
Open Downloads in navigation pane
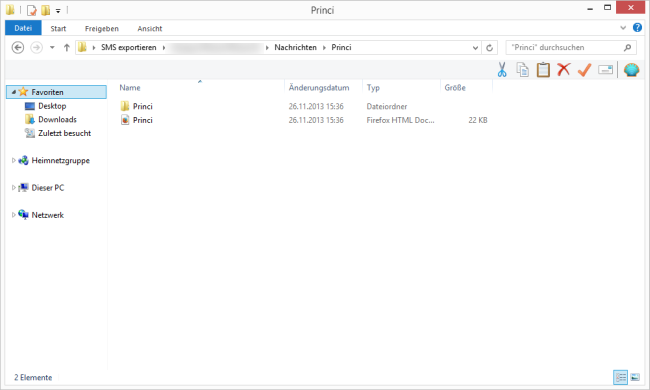(x=57, y=119)
